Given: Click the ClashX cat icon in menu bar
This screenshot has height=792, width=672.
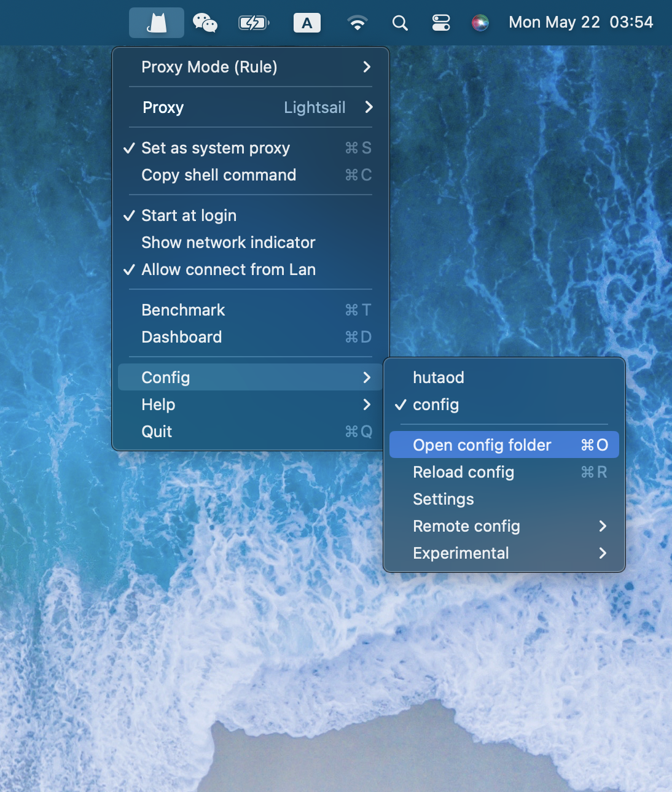Looking at the screenshot, I should 157,23.
